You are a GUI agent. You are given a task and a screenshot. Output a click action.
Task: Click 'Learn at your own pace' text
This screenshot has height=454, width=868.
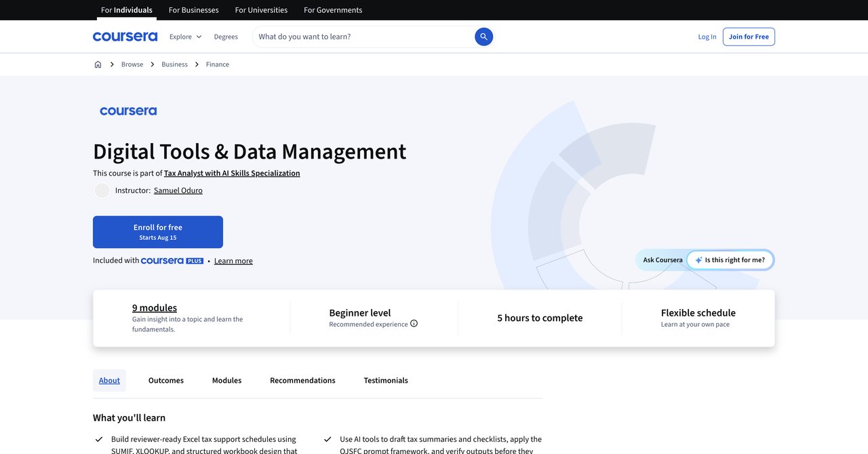[695, 325]
